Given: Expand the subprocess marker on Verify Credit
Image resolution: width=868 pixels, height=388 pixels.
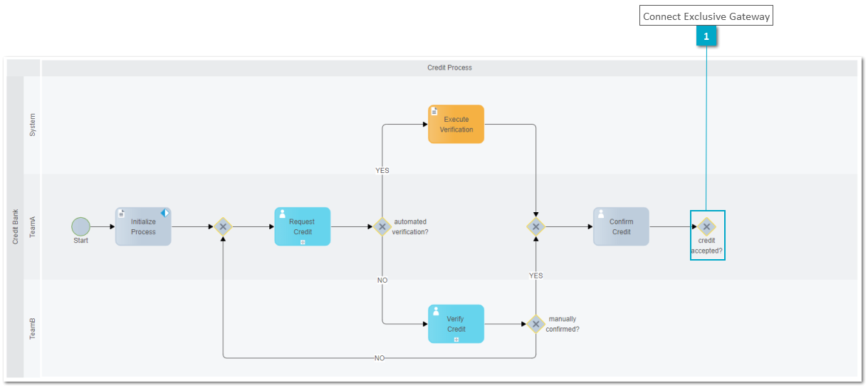Looking at the screenshot, I should pyautogui.click(x=456, y=340).
